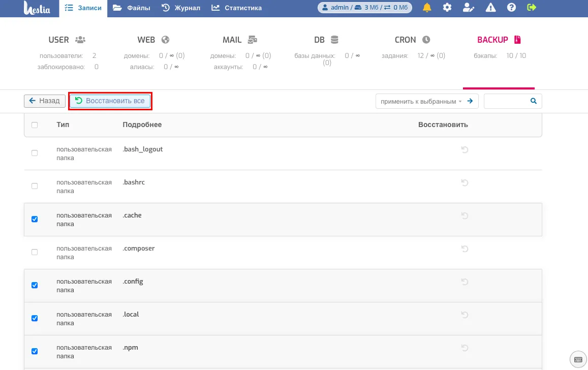
Task: Log out using the green exit icon
Action: pyautogui.click(x=532, y=8)
